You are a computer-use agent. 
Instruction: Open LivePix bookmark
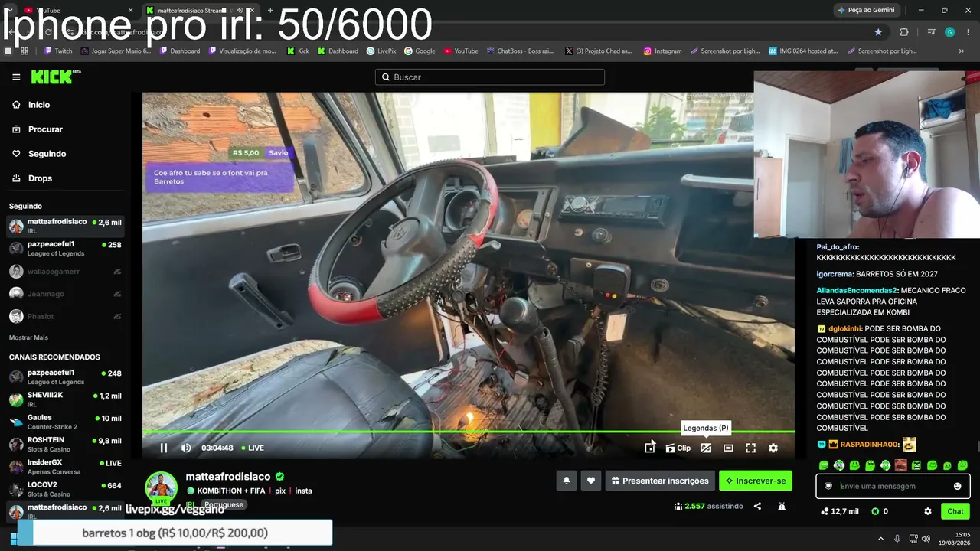coord(381,51)
